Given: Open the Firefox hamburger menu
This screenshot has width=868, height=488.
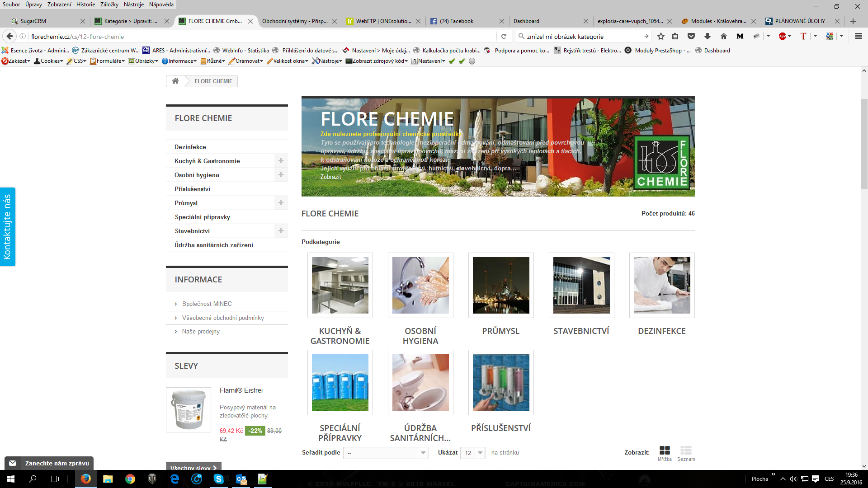Looking at the screenshot, I should (x=858, y=37).
